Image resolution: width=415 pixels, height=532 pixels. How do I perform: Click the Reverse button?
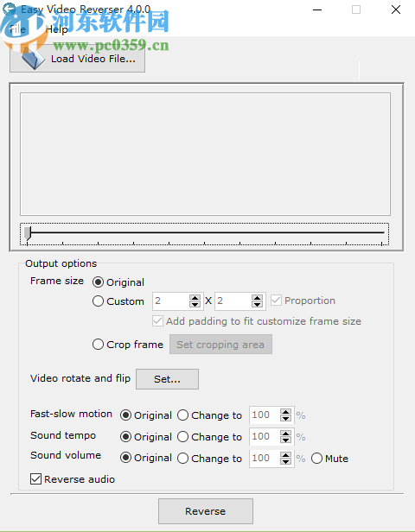(206, 511)
